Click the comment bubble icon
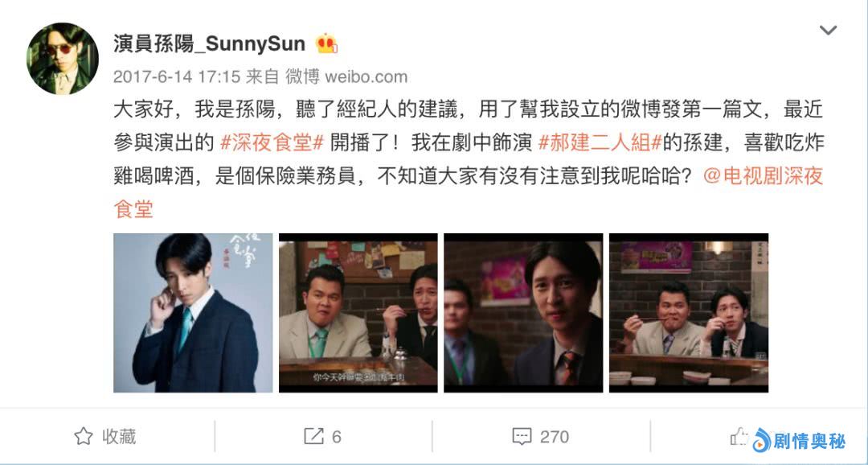The width and height of the screenshot is (868, 465). click(x=522, y=437)
